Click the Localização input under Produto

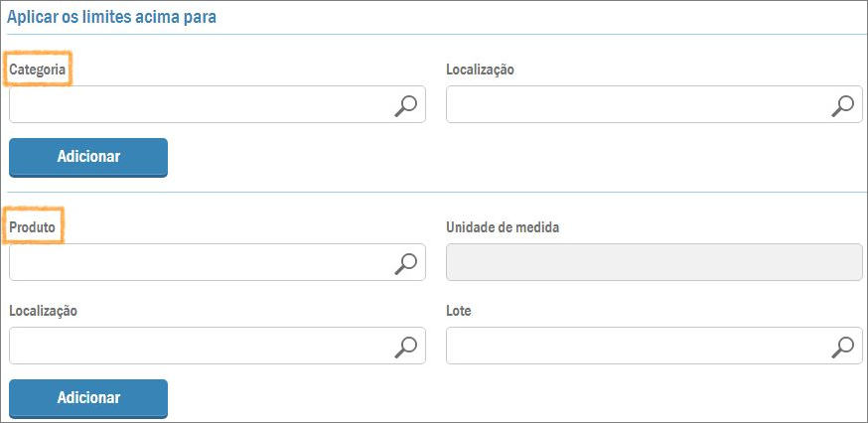[x=199, y=347]
